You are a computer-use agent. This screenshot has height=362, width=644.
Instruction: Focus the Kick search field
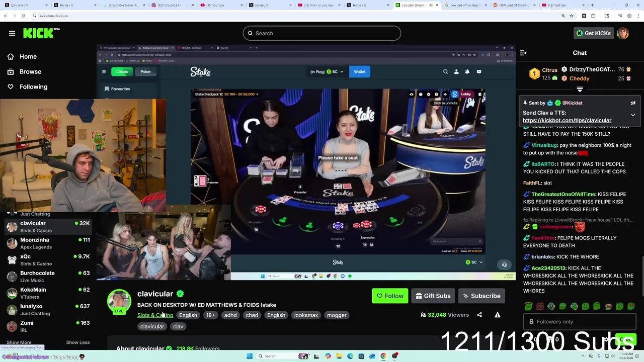pos(322,33)
